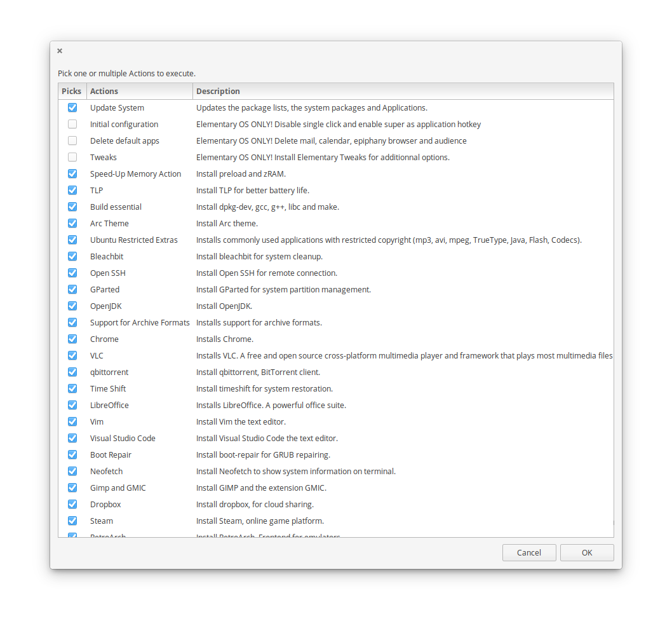
Task: Tick the Tweaks checkbox
Action: pos(72,157)
